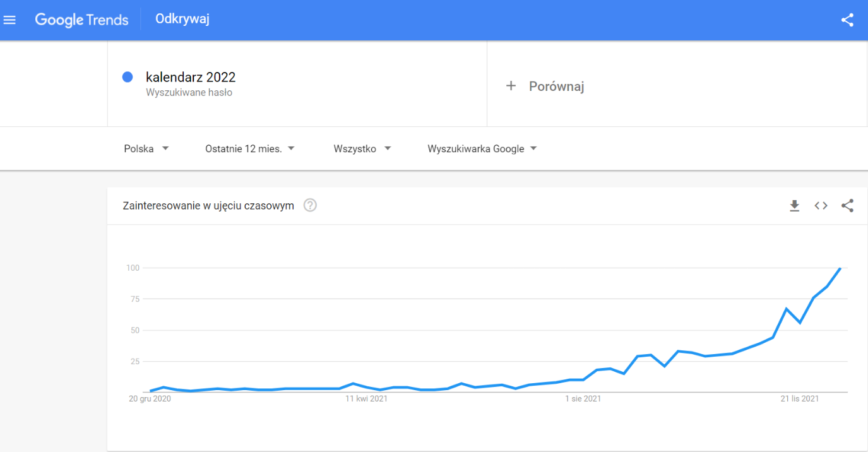This screenshot has height=452, width=868.
Task: Click the plus icon next to Porównaj
Action: pyautogui.click(x=511, y=86)
